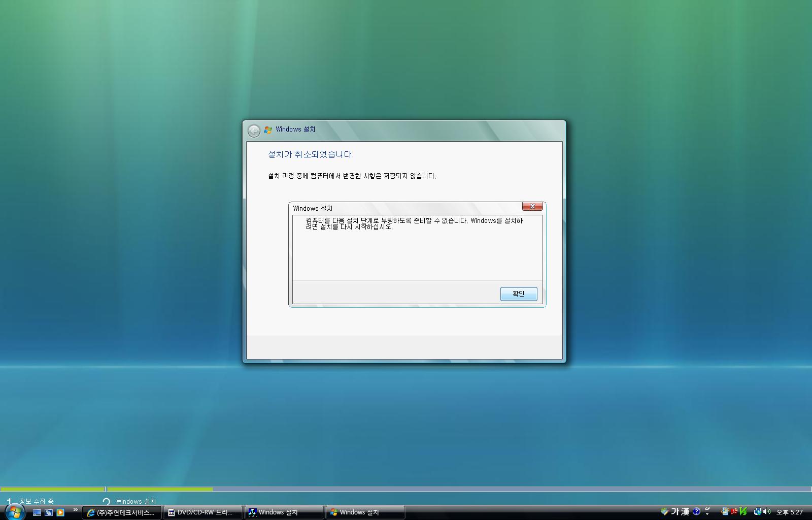Open the green V3 antivirus tray icon

[743, 512]
